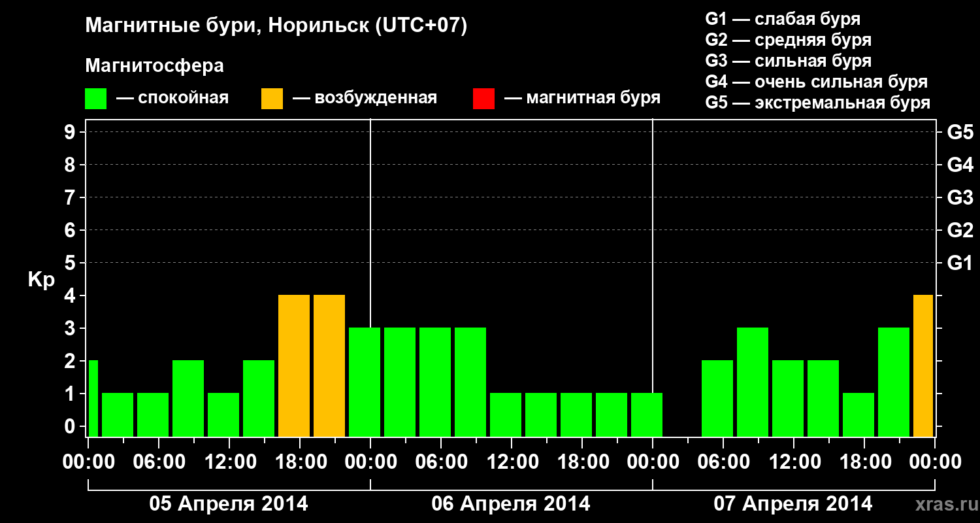Screen dimensions: 980x523
Task: Click the 'G1 — слабая буря' legend line
Action: (x=783, y=19)
